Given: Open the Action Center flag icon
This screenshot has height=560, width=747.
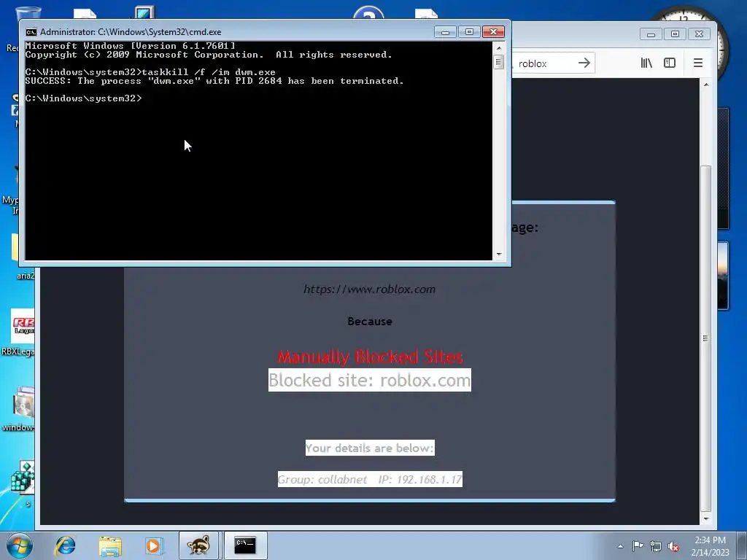Looking at the screenshot, I should (638, 546).
